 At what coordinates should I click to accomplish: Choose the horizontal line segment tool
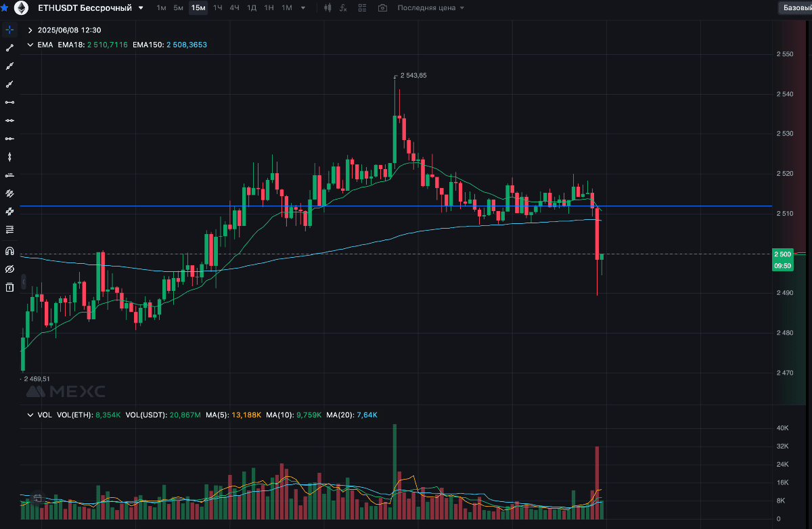point(9,102)
